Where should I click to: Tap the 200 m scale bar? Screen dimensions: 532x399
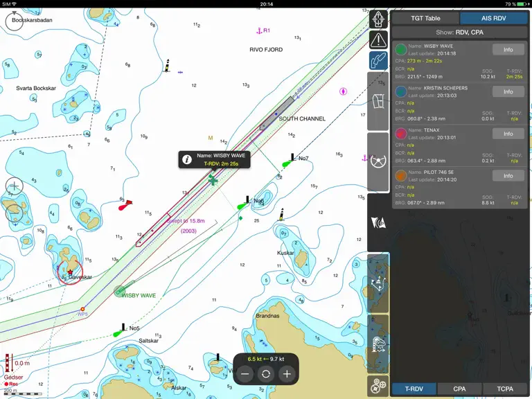[23, 393]
